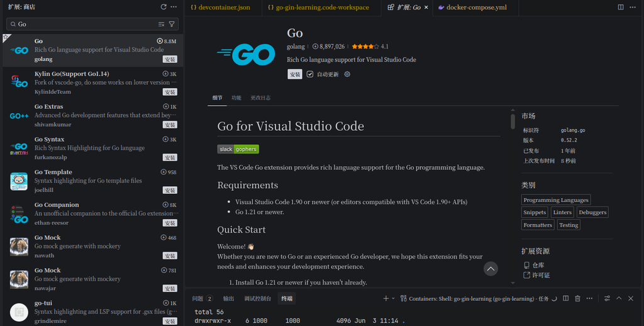Image resolution: width=644 pixels, height=326 pixels.
Task: Open the panel view settings icon
Action: (607, 298)
